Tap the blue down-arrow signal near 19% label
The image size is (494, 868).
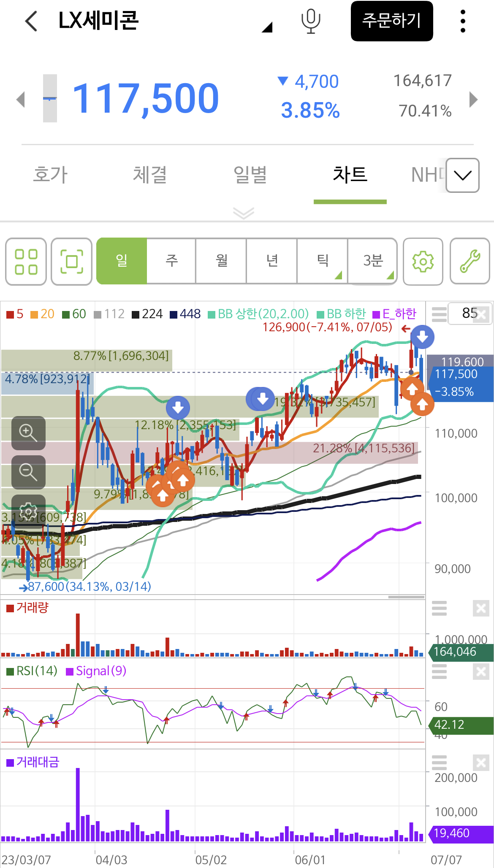262,398
